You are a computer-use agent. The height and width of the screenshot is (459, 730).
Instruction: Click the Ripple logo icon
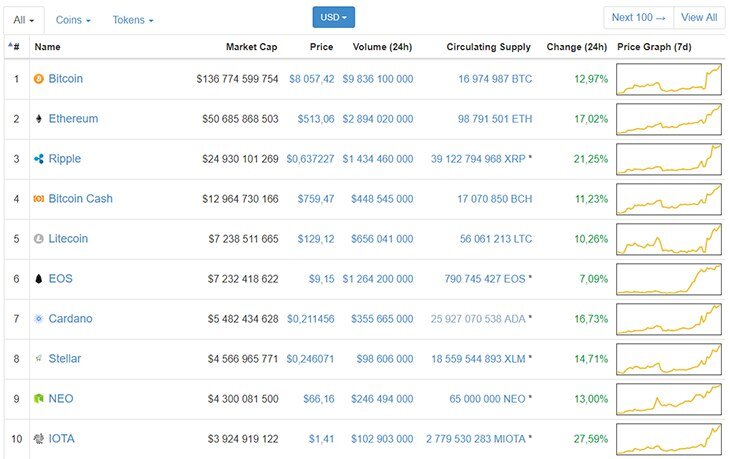coord(39,159)
